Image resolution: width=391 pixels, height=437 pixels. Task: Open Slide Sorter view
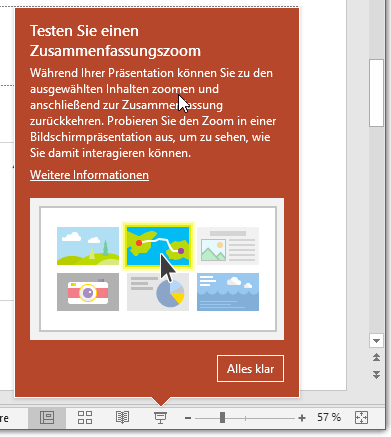85,417
